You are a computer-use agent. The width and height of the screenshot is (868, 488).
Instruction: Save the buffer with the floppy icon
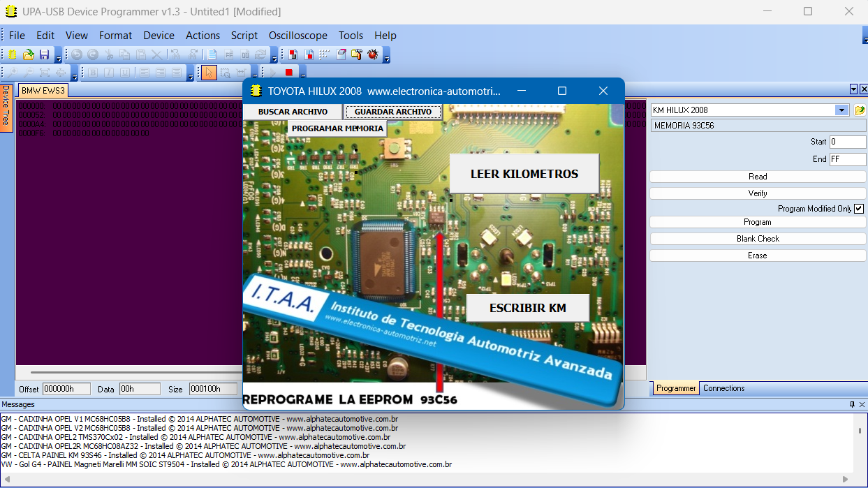pos(44,54)
